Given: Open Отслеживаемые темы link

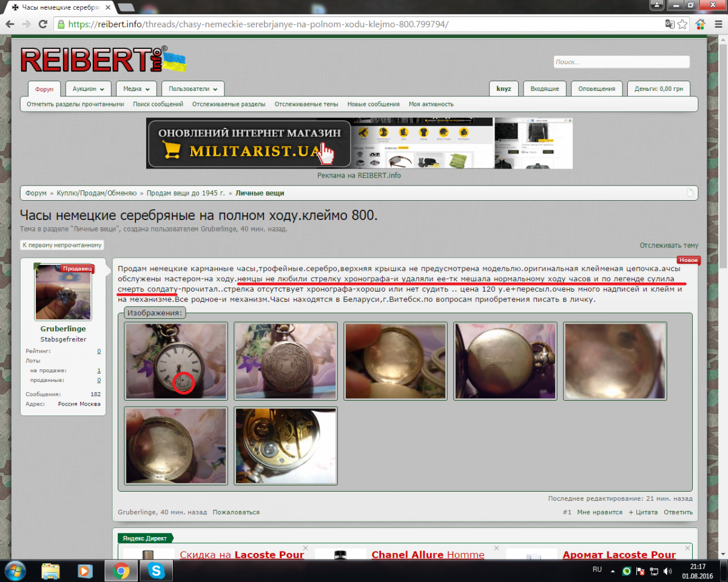Looking at the screenshot, I should click(306, 104).
